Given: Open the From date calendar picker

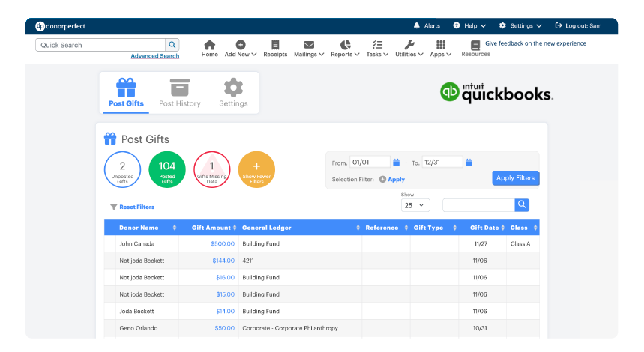Looking at the screenshot, I should point(397,162).
